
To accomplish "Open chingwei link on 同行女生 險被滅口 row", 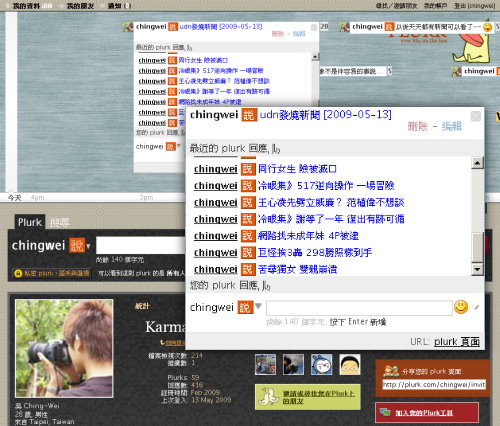I will (x=215, y=169).
